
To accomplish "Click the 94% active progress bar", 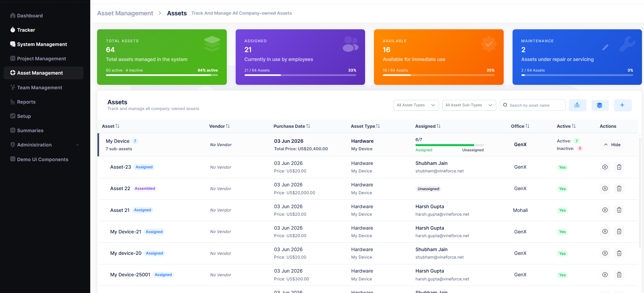I will [x=162, y=75].
